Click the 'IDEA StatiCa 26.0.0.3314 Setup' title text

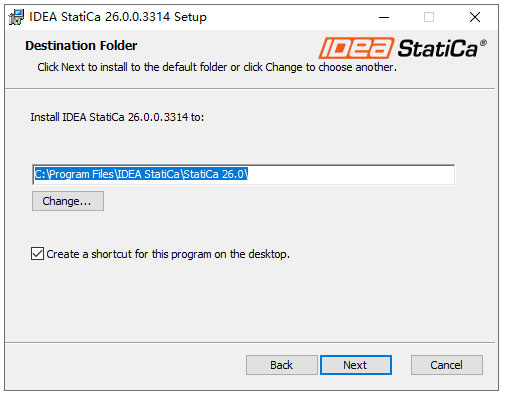118,17
